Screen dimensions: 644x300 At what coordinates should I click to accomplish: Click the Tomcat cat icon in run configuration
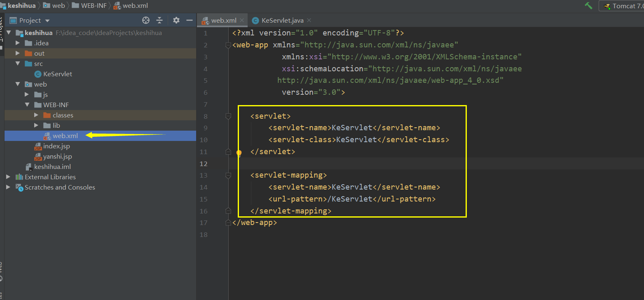click(606, 6)
